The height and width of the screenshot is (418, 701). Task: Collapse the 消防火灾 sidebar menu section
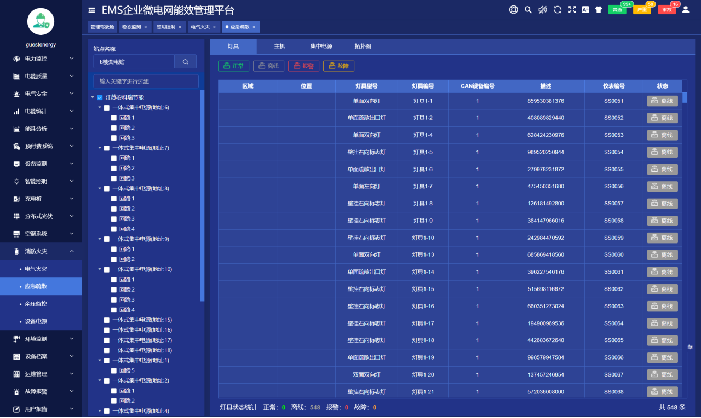coord(38,251)
